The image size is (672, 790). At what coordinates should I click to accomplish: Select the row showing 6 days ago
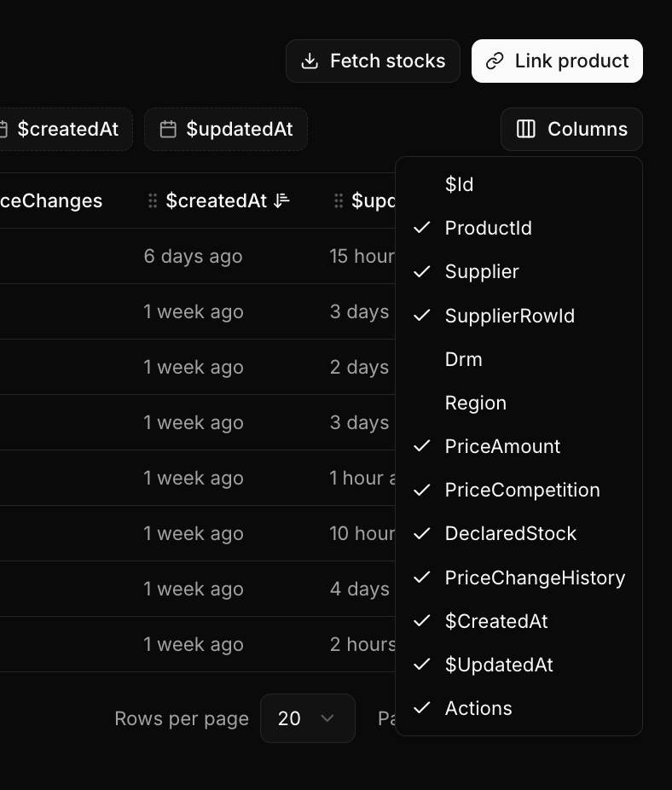click(x=194, y=256)
